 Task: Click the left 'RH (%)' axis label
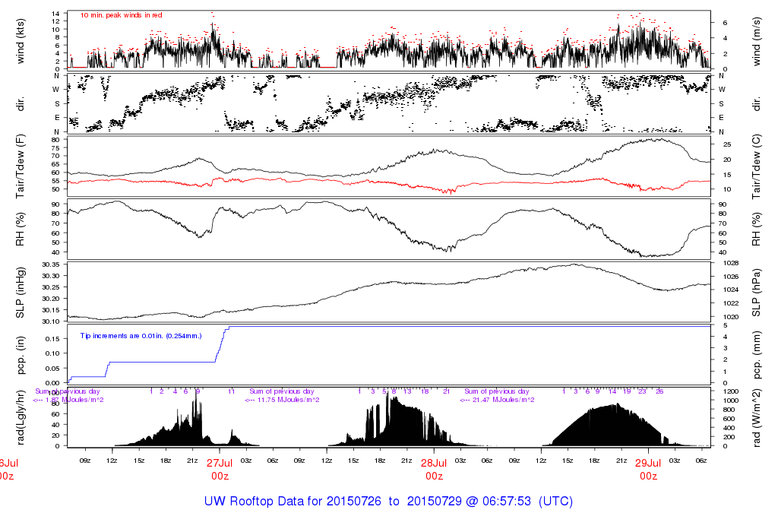coord(21,230)
